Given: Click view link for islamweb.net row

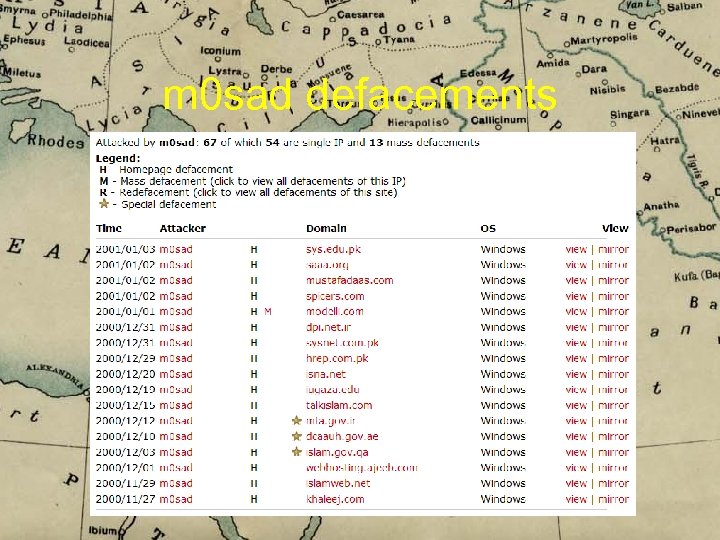Looking at the screenshot, I should (x=576, y=483).
